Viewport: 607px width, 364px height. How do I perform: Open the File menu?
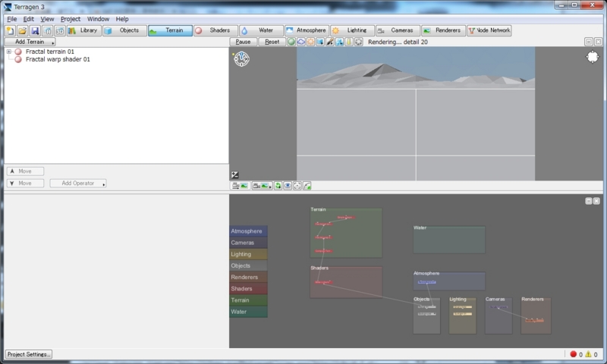click(x=11, y=19)
